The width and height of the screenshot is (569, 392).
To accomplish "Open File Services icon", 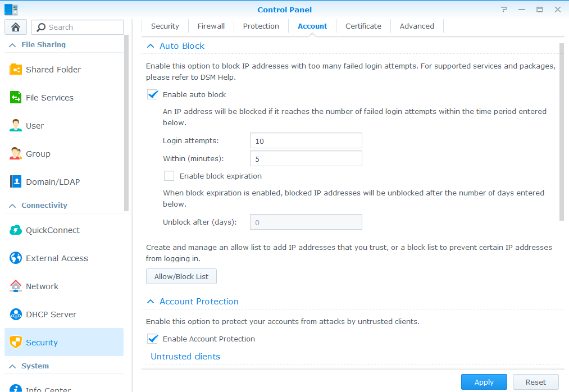I will 16,97.
